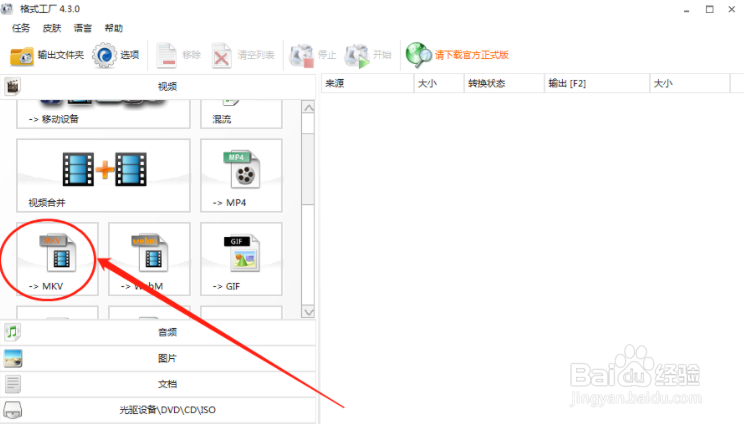
Task: Select convert to MKV option
Action: [57, 259]
